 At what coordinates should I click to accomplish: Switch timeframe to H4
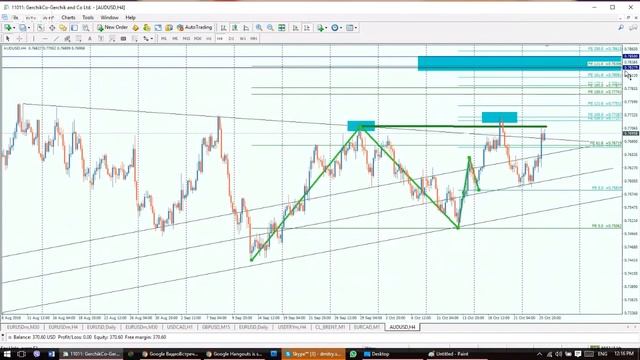tap(220, 38)
